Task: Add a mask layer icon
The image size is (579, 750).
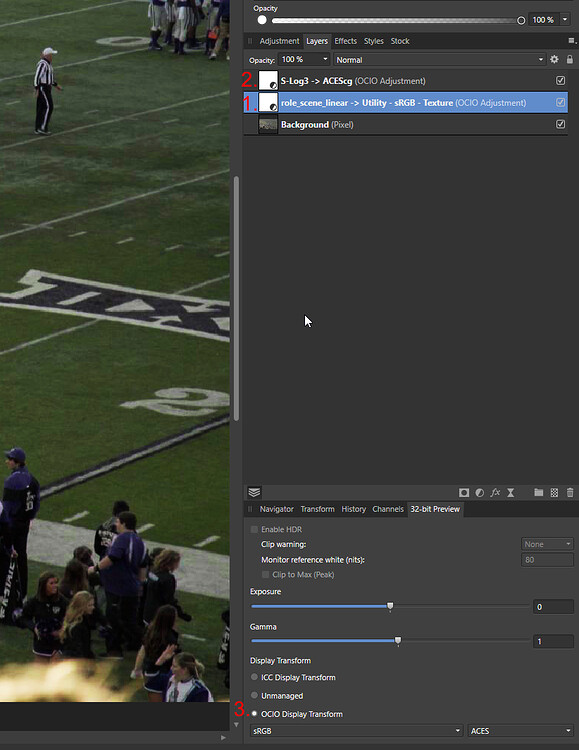Action: (x=464, y=493)
